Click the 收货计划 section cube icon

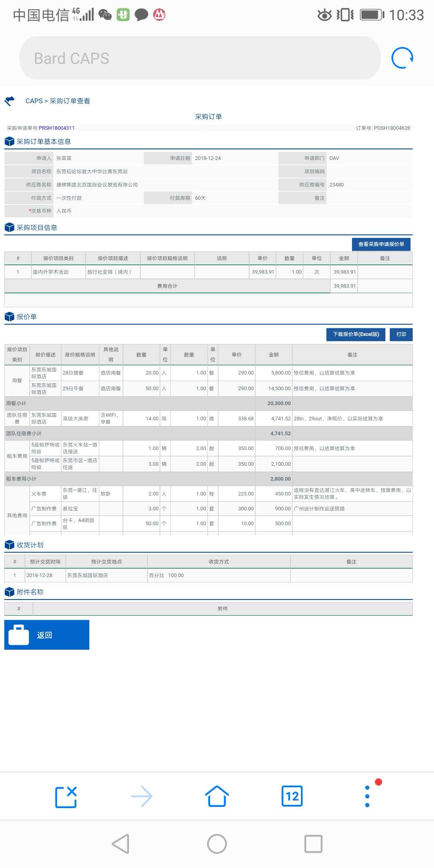[9, 545]
